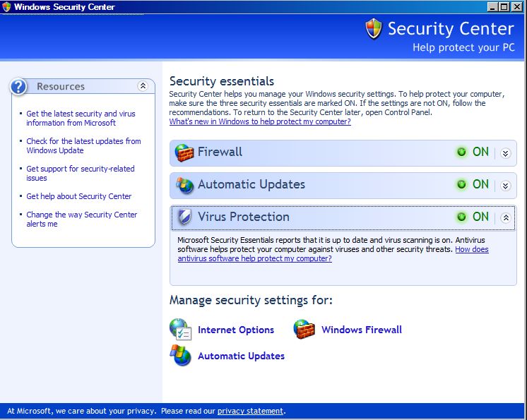The image size is (527, 420).
Task: Maximize the Windows Security Center window
Action: [504, 7]
